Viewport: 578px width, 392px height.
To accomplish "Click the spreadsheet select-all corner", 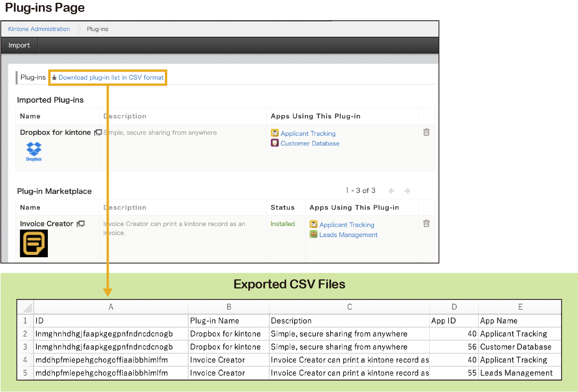I will (x=26, y=307).
